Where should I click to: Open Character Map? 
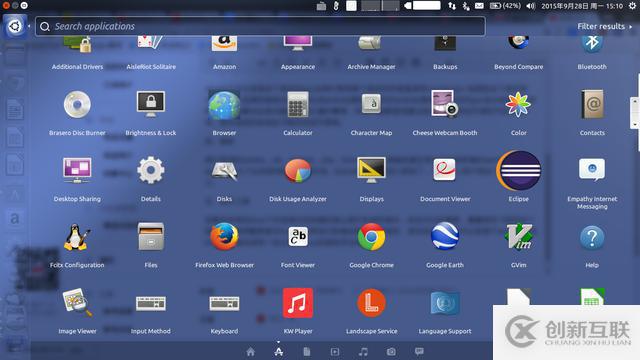coord(371,103)
